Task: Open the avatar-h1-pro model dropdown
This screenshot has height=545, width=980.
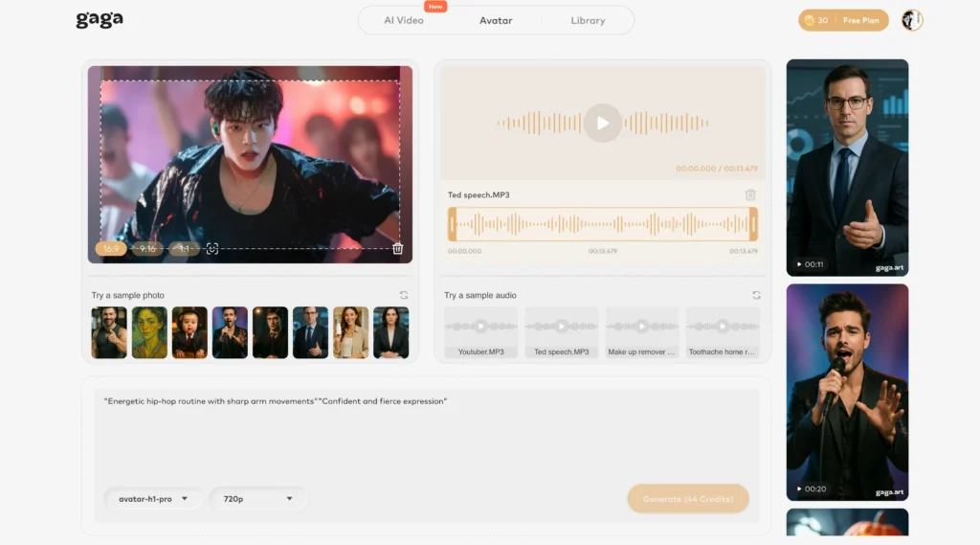Action: point(153,499)
